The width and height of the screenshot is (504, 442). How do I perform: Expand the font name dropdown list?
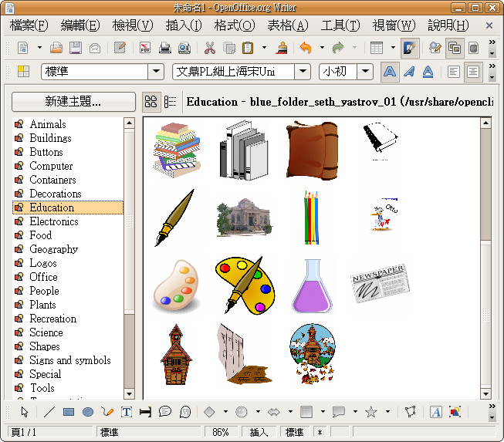[304, 72]
